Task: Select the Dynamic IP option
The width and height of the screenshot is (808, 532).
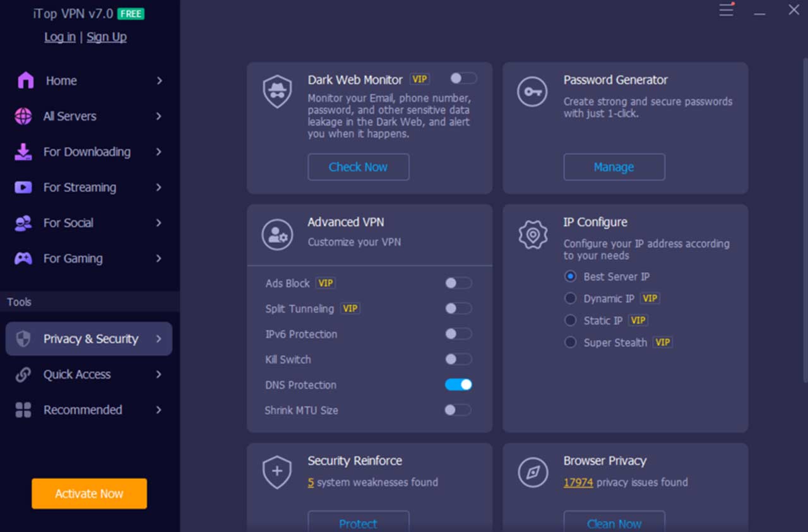Action: pyautogui.click(x=570, y=298)
